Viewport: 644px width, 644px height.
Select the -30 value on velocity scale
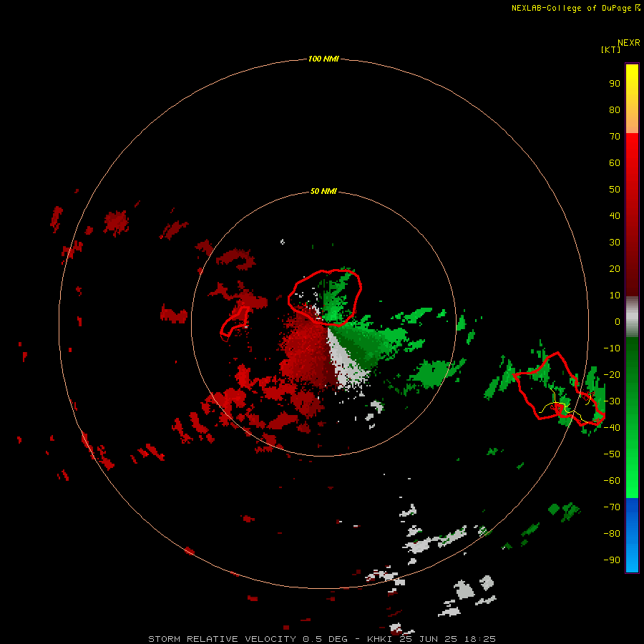pos(612,401)
